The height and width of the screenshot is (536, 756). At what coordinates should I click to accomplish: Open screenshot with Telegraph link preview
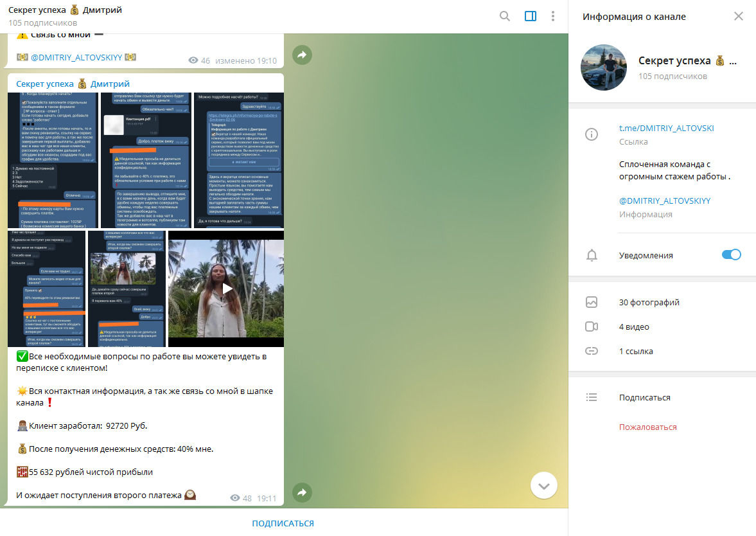239,160
